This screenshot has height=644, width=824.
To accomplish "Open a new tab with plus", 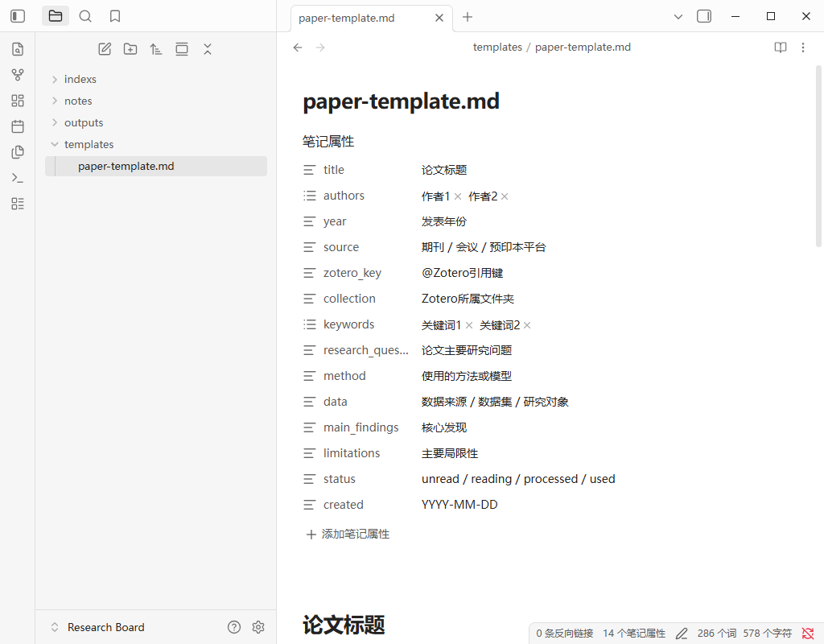I will coord(468,18).
